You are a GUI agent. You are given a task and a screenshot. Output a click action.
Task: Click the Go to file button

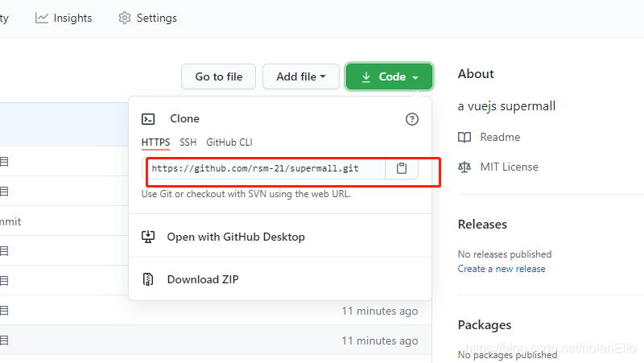click(218, 76)
